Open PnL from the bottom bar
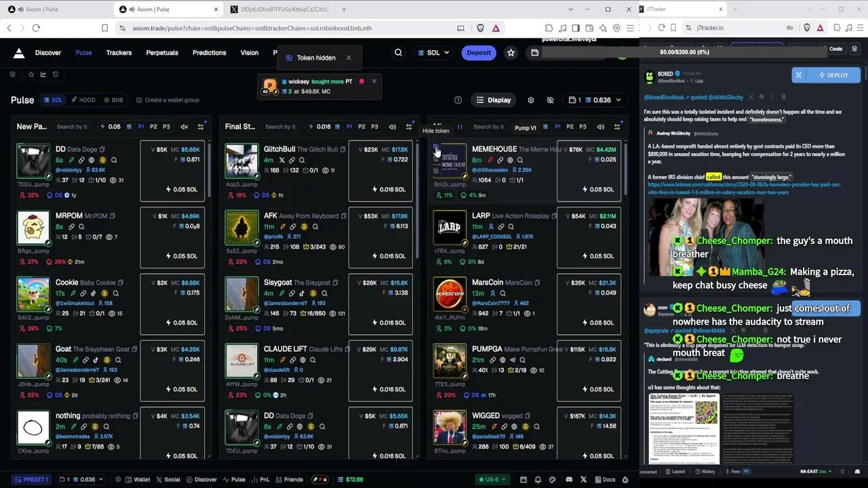 (x=260, y=480)
